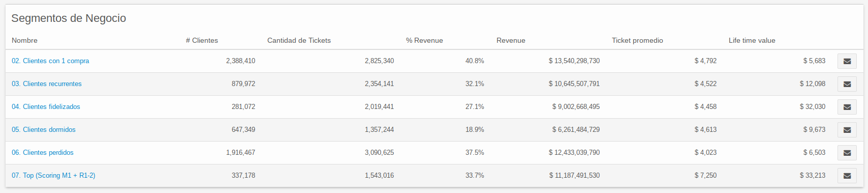Viewport: 868px width, 193px height.
Task: Click the Segmentos de Negocio title
Action: click(69, 18)
